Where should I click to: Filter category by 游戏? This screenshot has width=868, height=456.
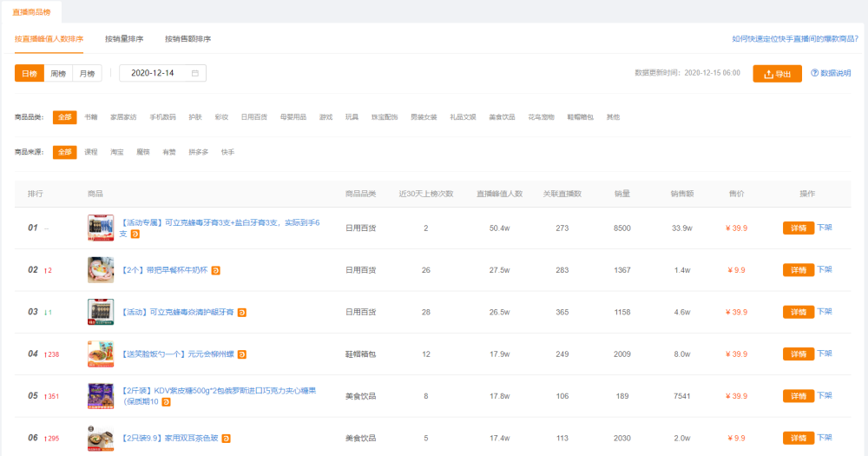coord(326,117)
